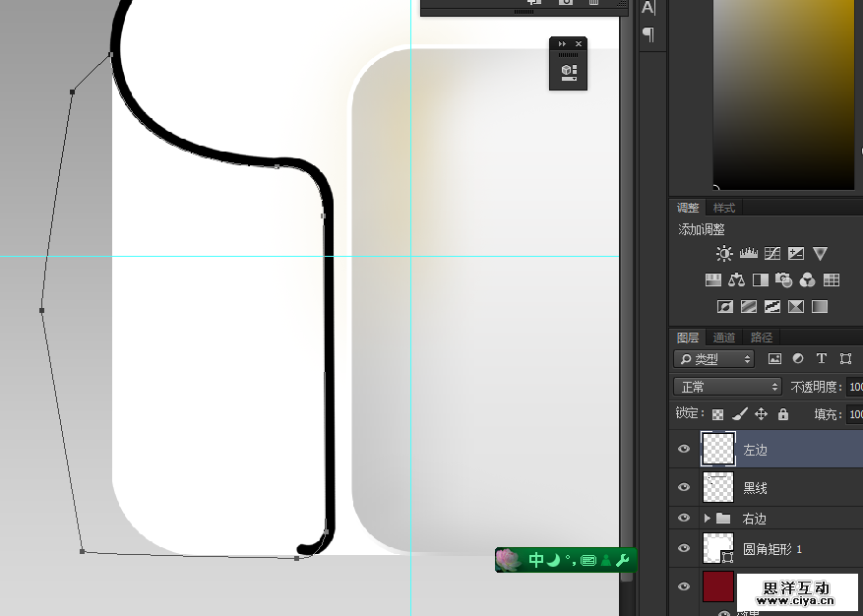
Task: Select the 黑线 layer thumbnail
Action: (x=718, y=487)
